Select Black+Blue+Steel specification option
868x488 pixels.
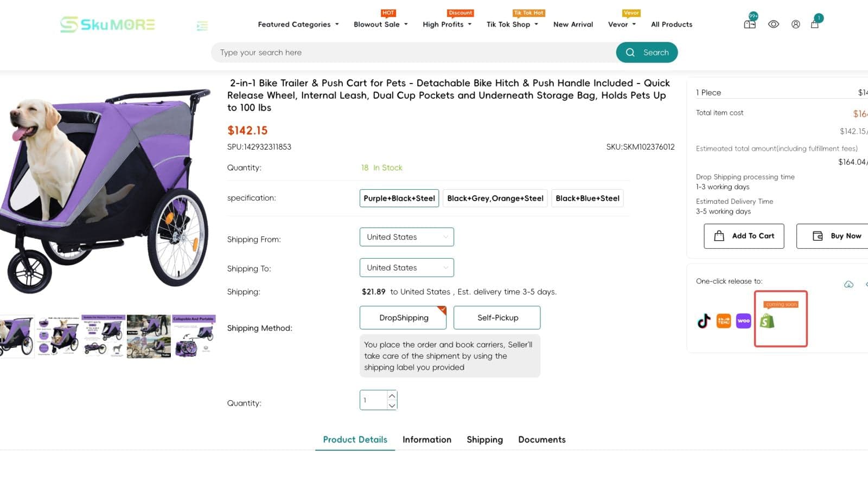[588, 198]
